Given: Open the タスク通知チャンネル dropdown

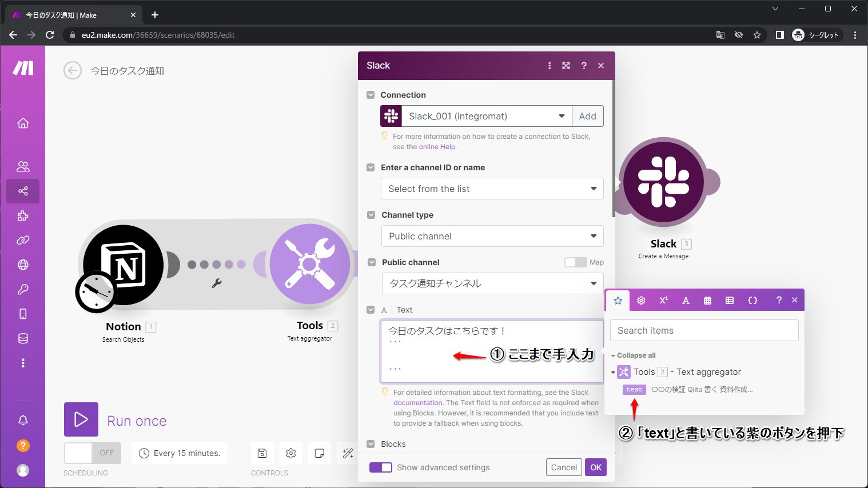Looking at the screenshot, I should point(492,283).
